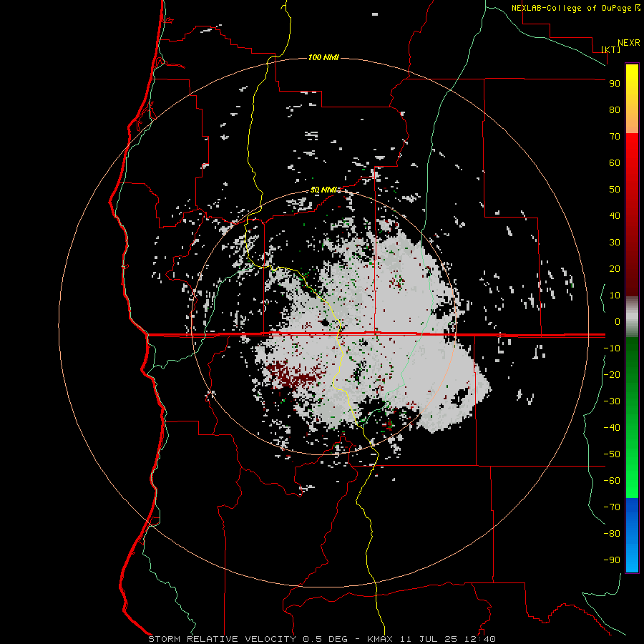644x644 pixels.
Task: Click the "-50" scale value
Action: tap(612, 454)
